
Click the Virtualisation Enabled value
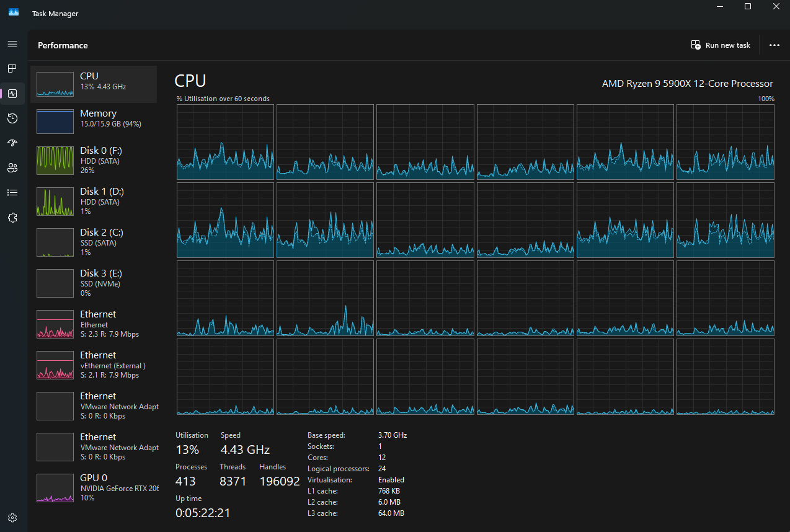click(x=391, y=480)
